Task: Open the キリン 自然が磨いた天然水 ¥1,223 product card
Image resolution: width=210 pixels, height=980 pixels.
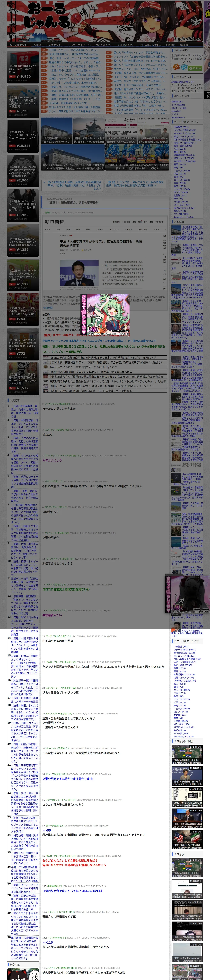Action: click(23, 102)
